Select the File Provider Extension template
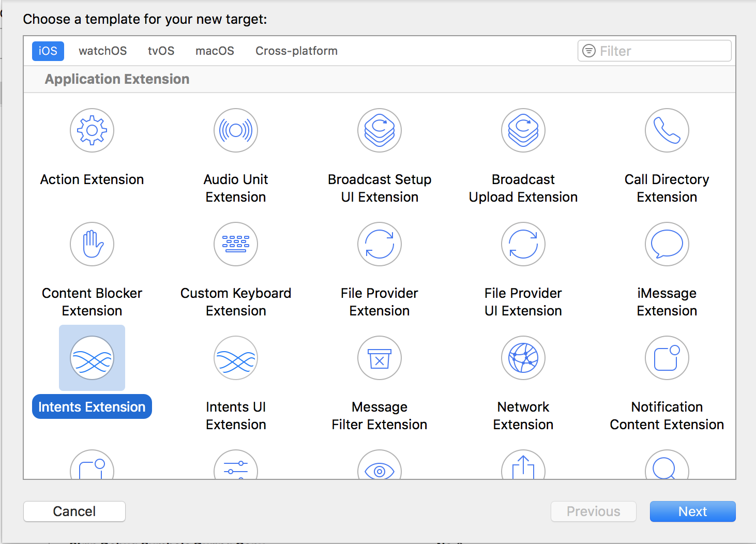The height and width of the screenshot is (544, 756). pos(380,244)
